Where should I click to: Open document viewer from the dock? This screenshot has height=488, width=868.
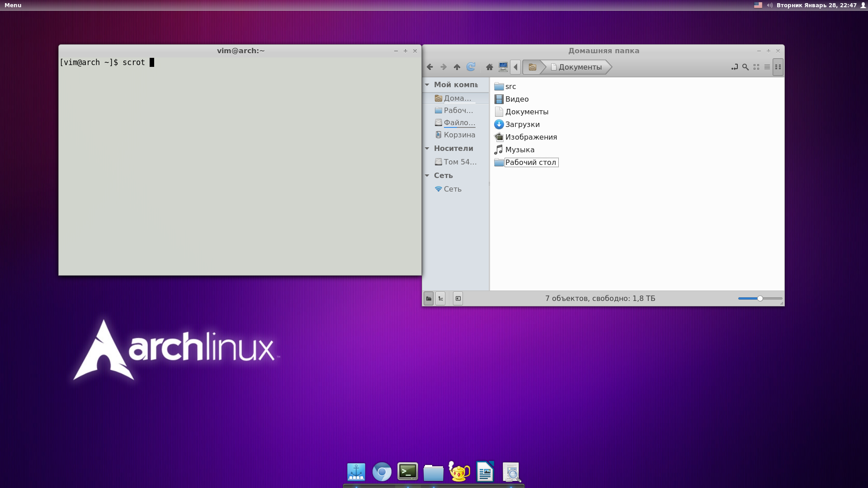[511, 473]
